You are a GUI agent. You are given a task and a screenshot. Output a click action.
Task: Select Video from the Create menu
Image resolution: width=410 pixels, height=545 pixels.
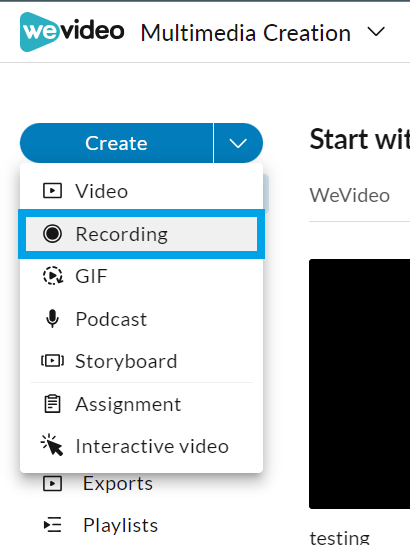(141, 191)
